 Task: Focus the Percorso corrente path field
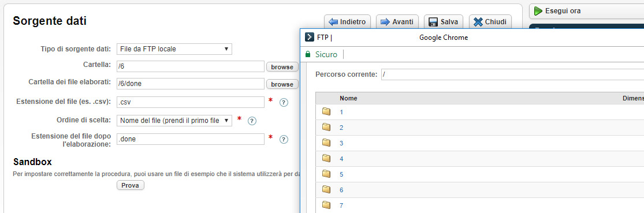[512, 74]
